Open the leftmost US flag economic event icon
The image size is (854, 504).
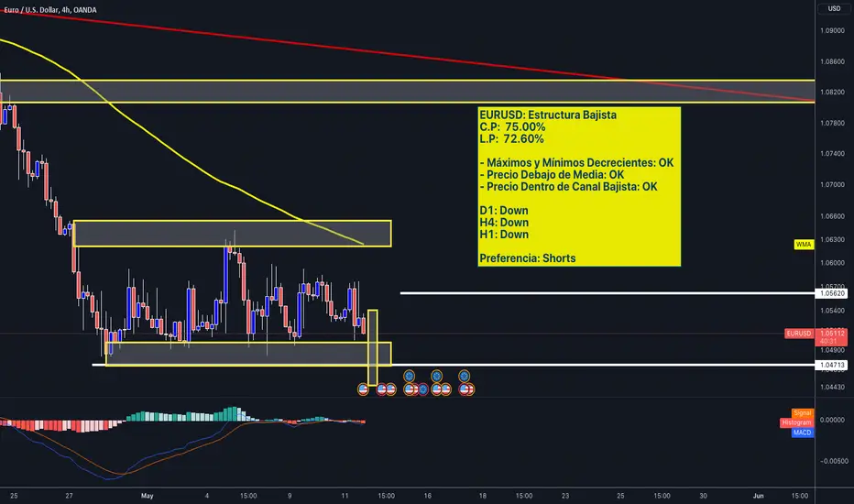363,389
